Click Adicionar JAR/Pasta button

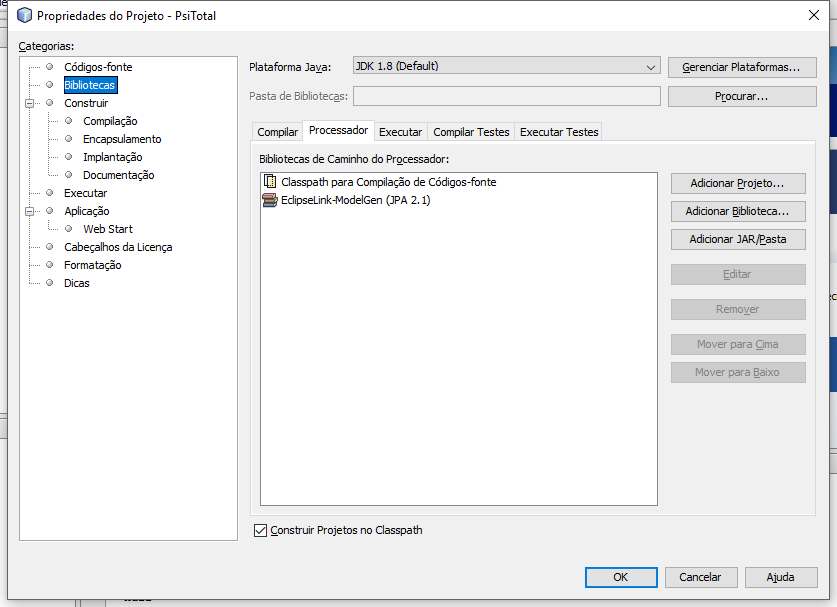pos(738,239)
